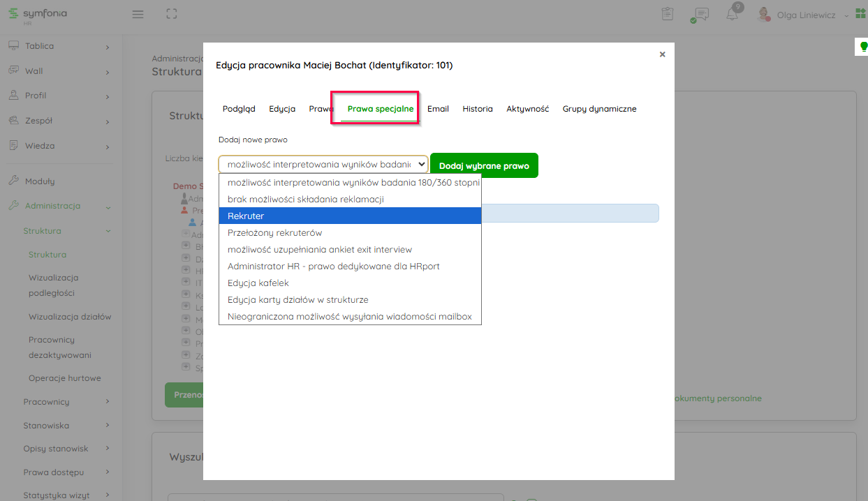Click the Symfonia HR logo
The image size is (868, 501).
click(38, 15)
